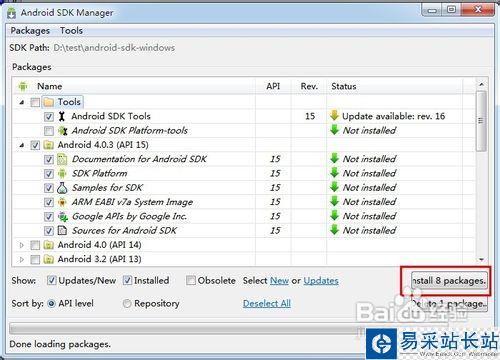Uncheck the Samples for SDK checkbox
The width and height of the screenshot is (500, 360).
49,188
